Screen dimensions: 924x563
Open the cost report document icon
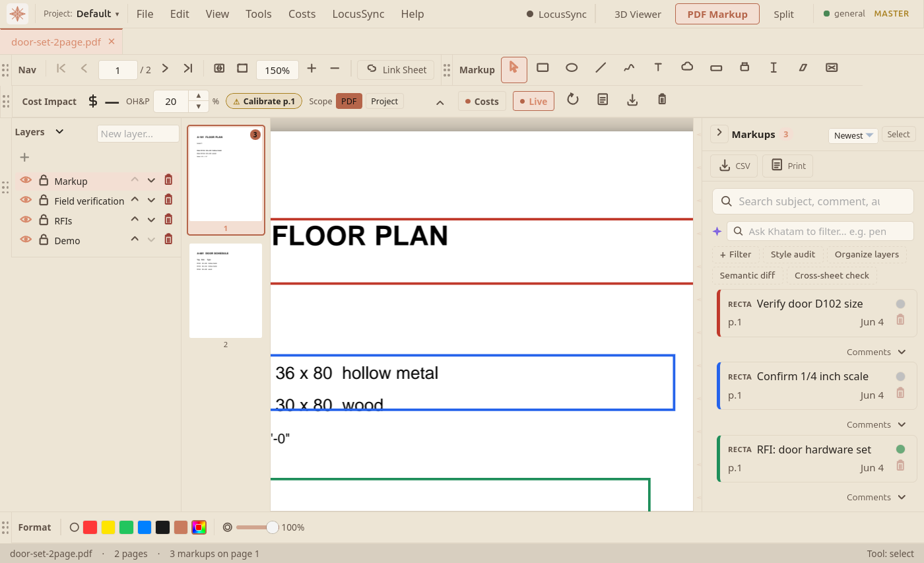coord(603,100)
